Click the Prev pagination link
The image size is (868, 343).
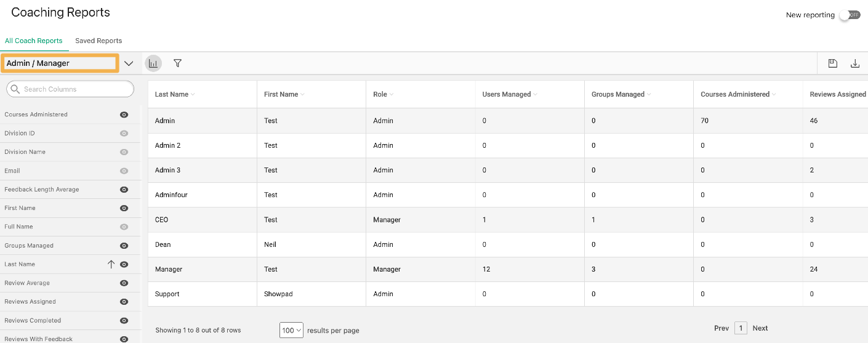point(721,328)
